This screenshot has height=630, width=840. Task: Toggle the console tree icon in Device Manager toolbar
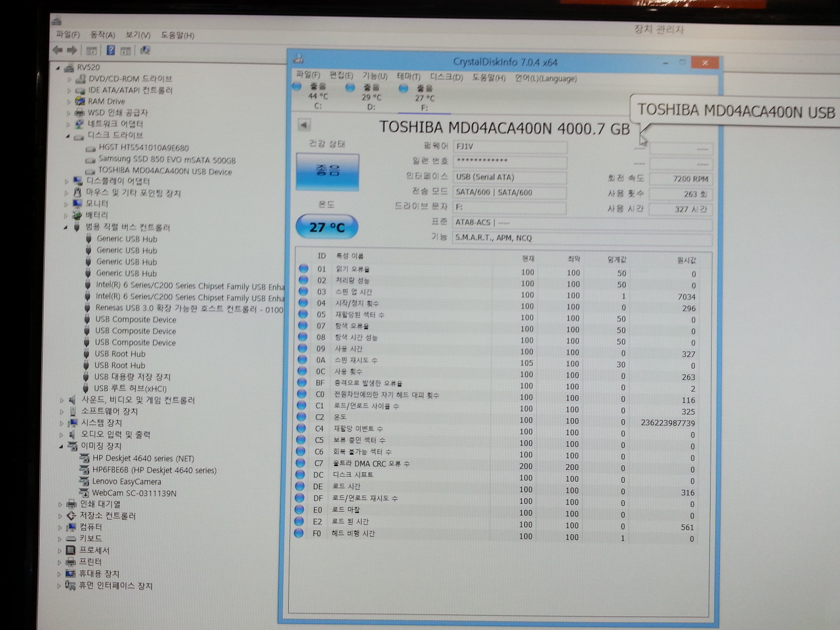tap(91, 51)
